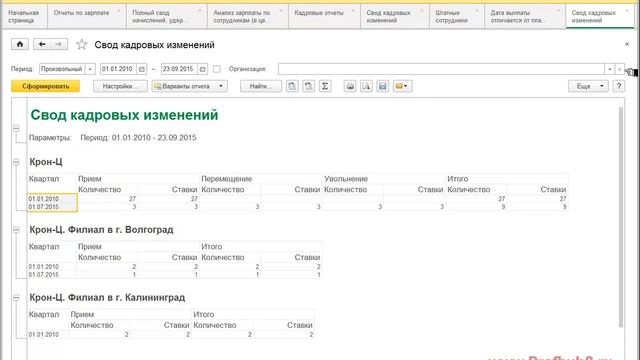Print the report with printer icon

tap(350, 86)
